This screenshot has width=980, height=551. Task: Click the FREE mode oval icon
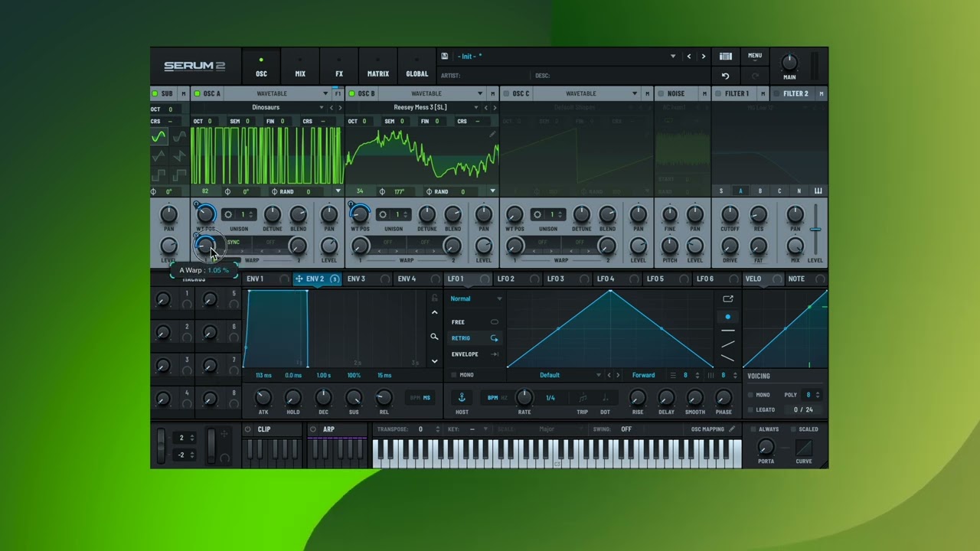point(495,322)
